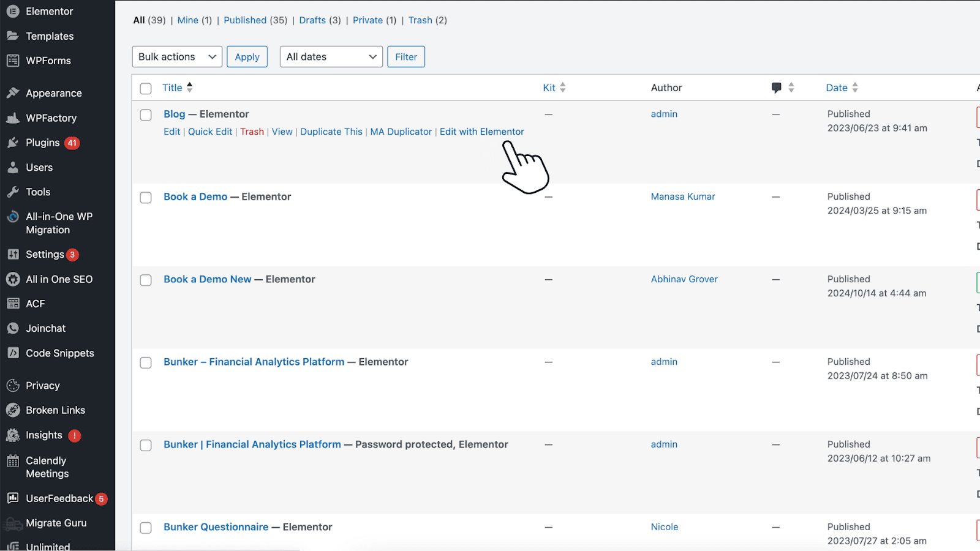
Task: Click the Edit link under Blog
Action: [x=172, y=132]
